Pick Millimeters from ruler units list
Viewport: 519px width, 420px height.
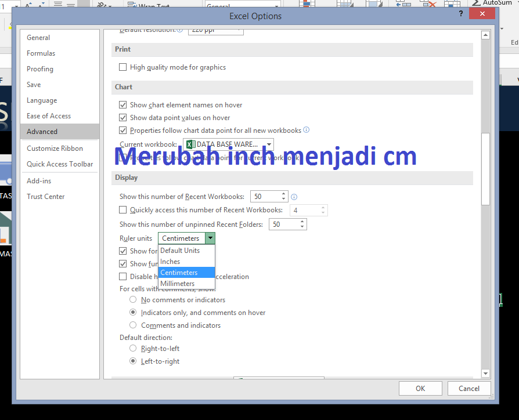[187, 284]
